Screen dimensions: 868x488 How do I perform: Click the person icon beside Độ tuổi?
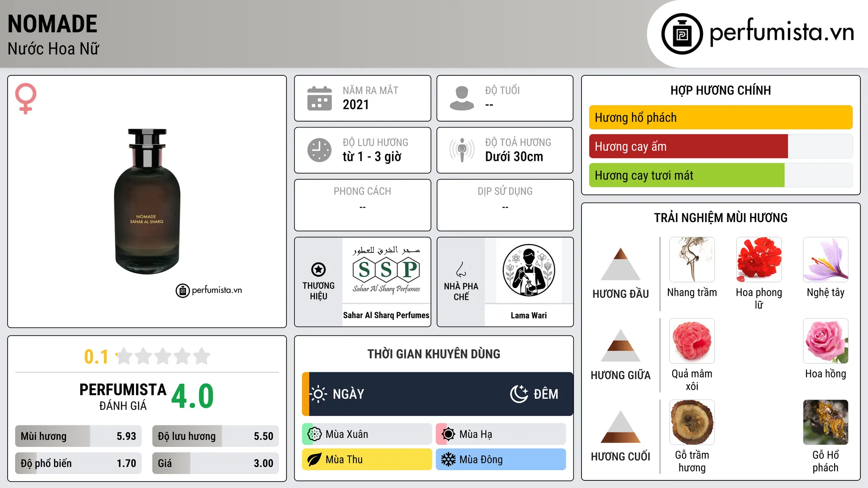462,98
